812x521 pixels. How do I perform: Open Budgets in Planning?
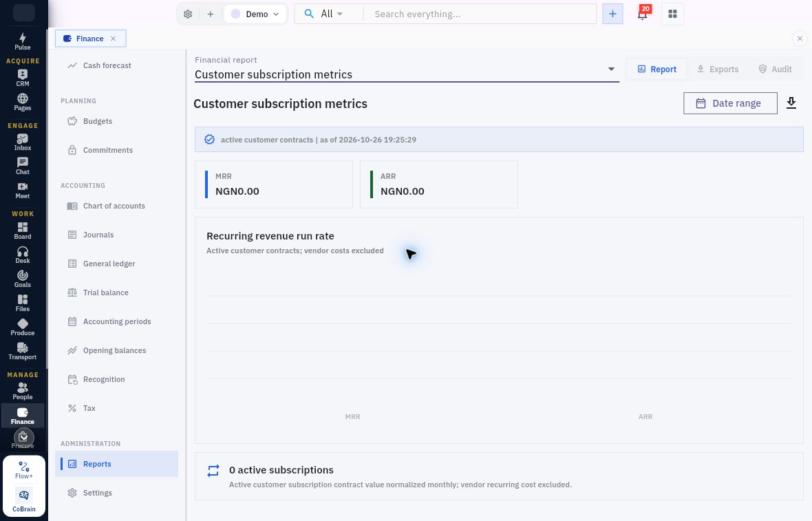click(x=116, y=121)
